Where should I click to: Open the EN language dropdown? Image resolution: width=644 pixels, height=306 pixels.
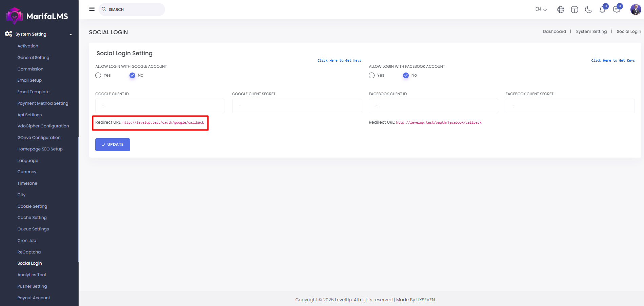click(541, 9)
